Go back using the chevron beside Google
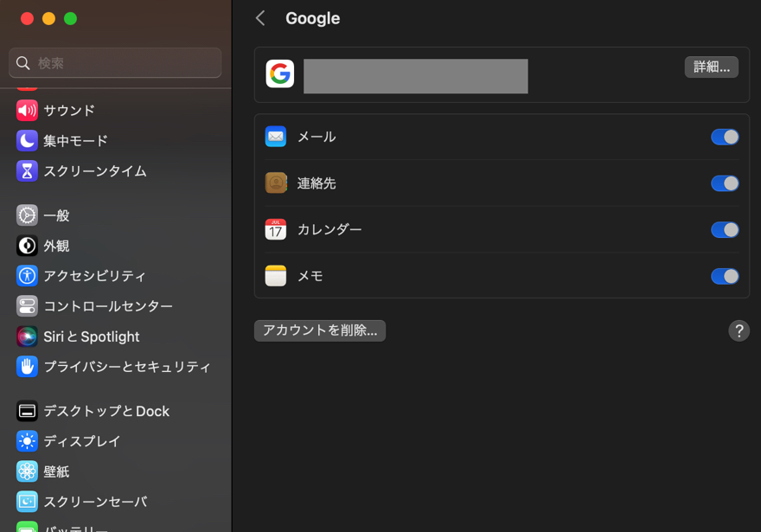 click(260, 18)
